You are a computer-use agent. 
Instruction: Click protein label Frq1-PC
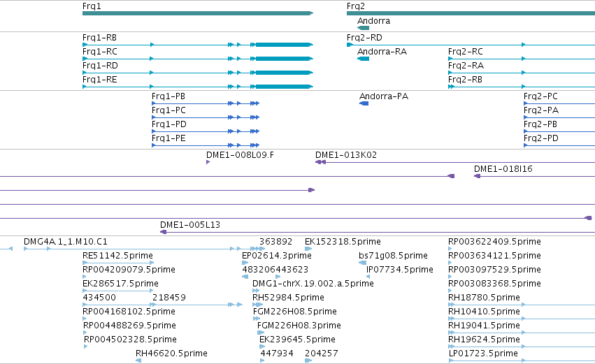[x=169, y=110]
